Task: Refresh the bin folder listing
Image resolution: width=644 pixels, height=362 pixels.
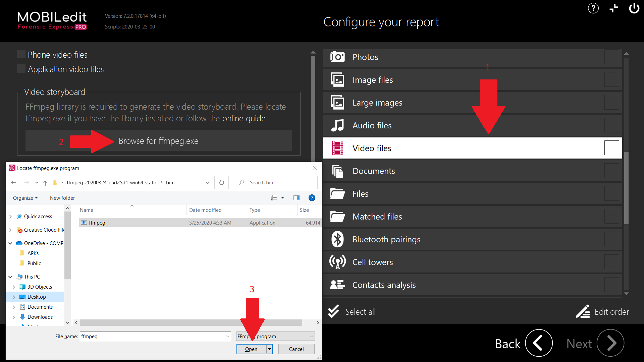Action: click(222, 183)
